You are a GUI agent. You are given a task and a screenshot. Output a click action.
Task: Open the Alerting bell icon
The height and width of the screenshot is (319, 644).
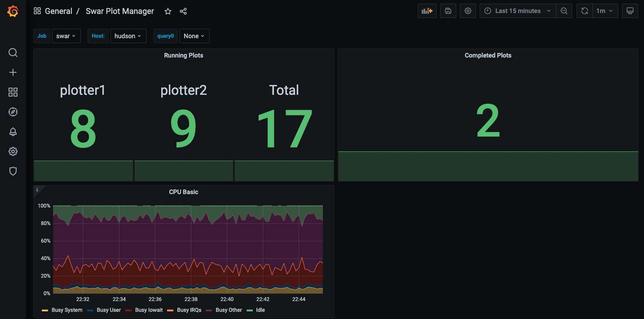coord(13,132)
